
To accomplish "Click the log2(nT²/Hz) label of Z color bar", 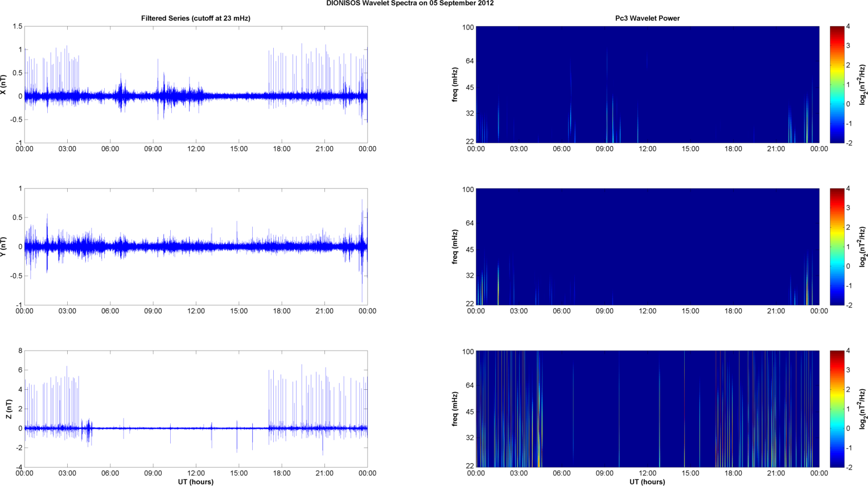I will pyautogui.click(x=862, y=409).
